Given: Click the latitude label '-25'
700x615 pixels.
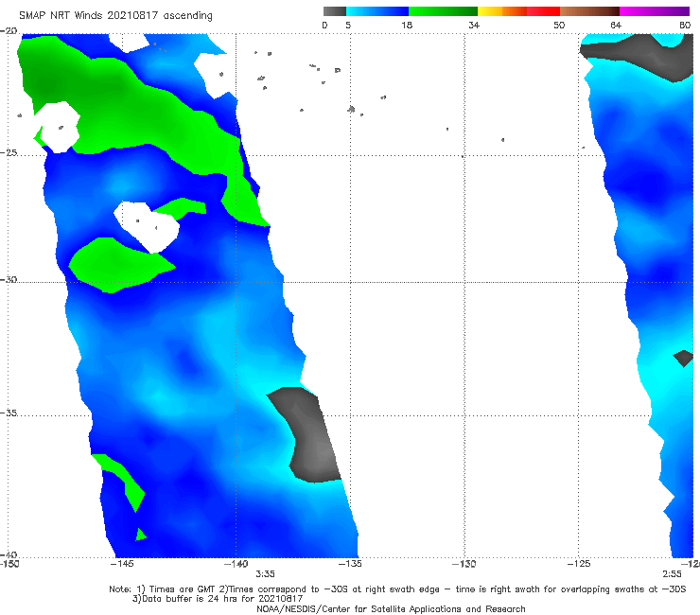Looking at the screenshot, I should tap(9, 152).
